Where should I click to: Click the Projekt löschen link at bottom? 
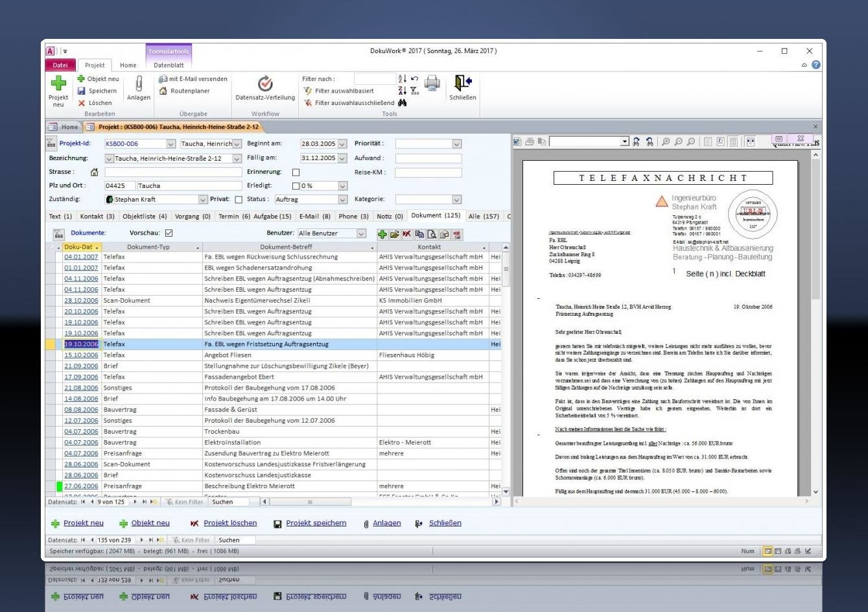(230, 523)
